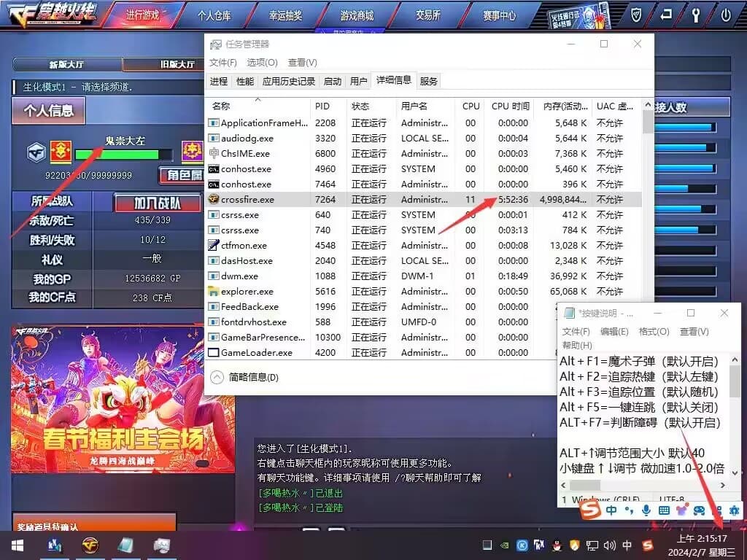Switch to the 启动 tab
Image resolution: width=747 pixels, height=560 pixels.
pyautogui.click(x=333, y=82)
